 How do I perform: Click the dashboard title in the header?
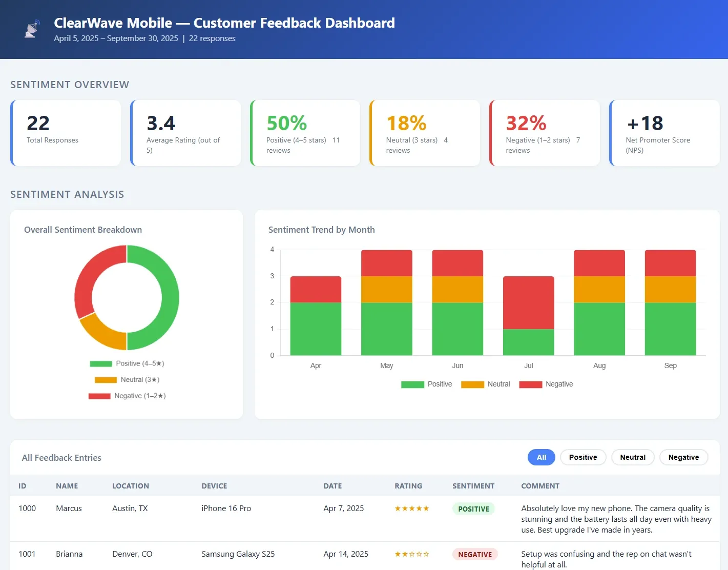pyautogui.click(x=224, y=23)
